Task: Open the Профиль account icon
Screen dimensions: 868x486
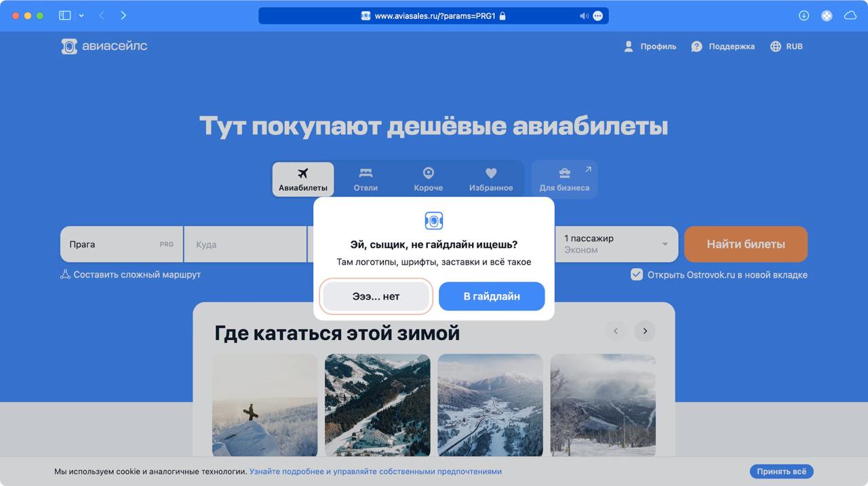Action: tap(628, 46)
